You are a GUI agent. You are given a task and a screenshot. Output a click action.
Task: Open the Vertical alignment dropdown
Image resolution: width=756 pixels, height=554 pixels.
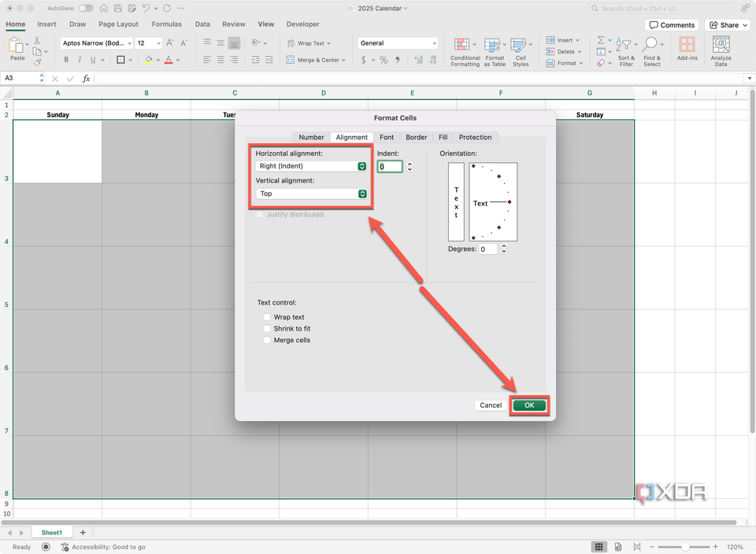click(x=361, y=194)
